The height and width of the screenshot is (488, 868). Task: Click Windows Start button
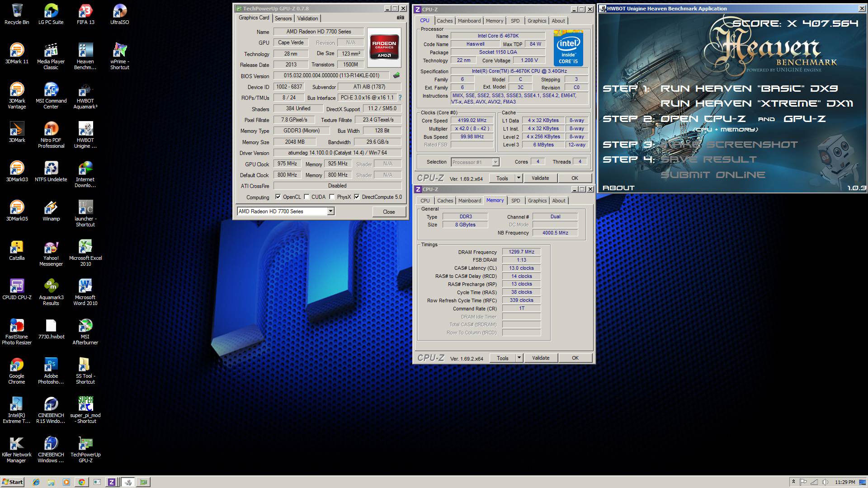12,482
